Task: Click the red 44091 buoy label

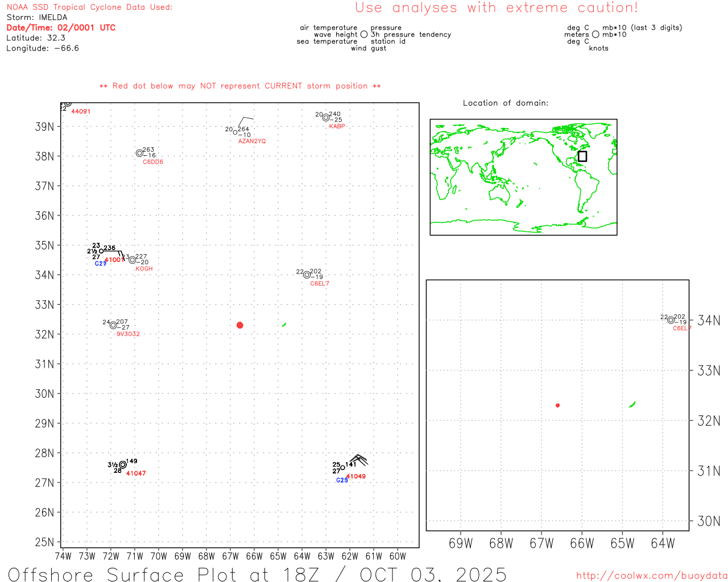Action: coord(81,111)
